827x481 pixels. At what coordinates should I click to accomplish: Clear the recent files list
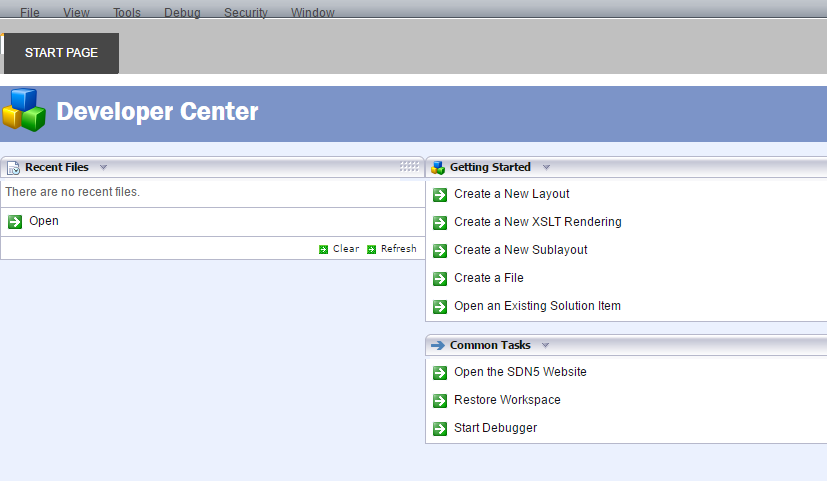346,248
